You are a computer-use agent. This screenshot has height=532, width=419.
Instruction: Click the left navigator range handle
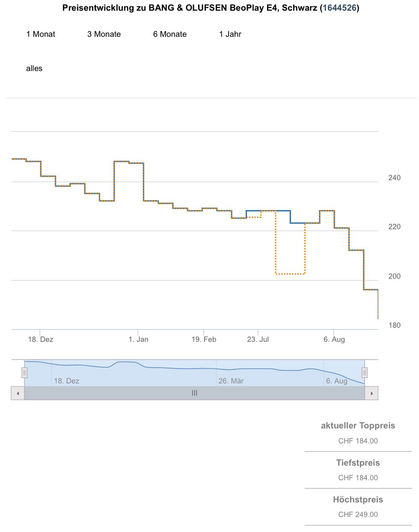24,373
